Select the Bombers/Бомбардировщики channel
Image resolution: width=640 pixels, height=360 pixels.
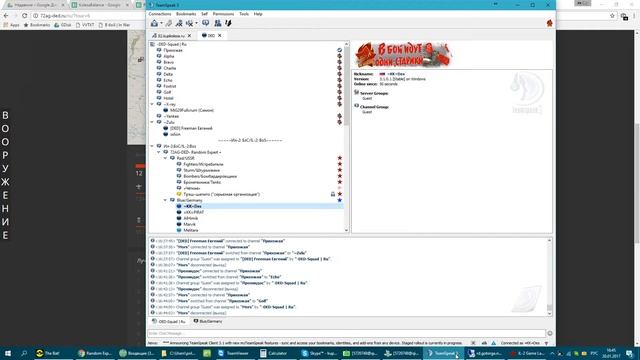tap(210, 176)
